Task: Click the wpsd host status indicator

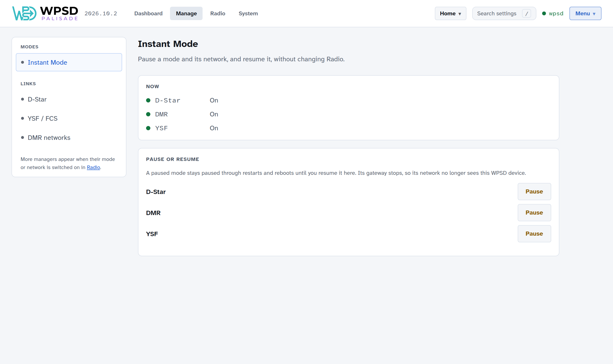Action: [553, 13]
